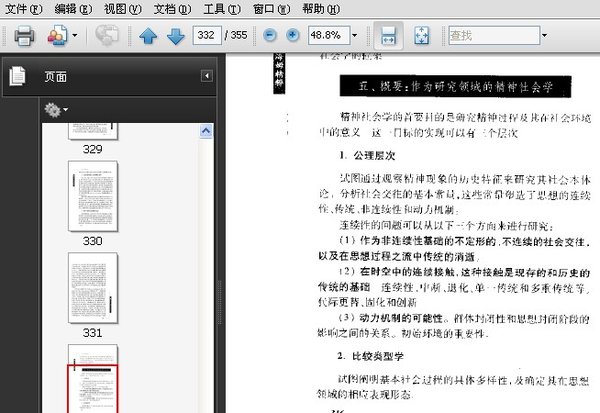Open the thumbnail options gear menu
The height and width of the screenshot is (413, 600).
point(56,109)
